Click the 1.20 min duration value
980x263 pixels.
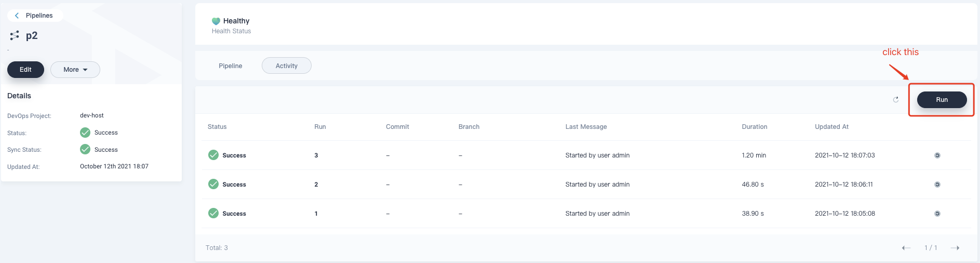(x=754, y=155)
